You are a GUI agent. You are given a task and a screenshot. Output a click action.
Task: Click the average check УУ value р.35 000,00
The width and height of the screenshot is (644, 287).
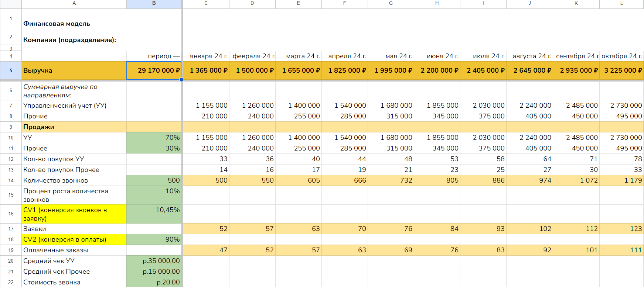click(x=154, y=261)
